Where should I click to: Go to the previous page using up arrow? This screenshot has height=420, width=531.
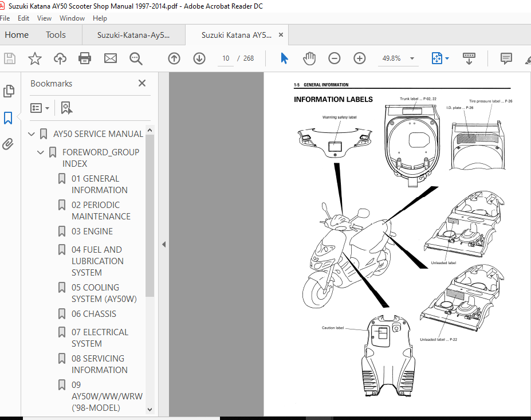[x=174, y=58]
